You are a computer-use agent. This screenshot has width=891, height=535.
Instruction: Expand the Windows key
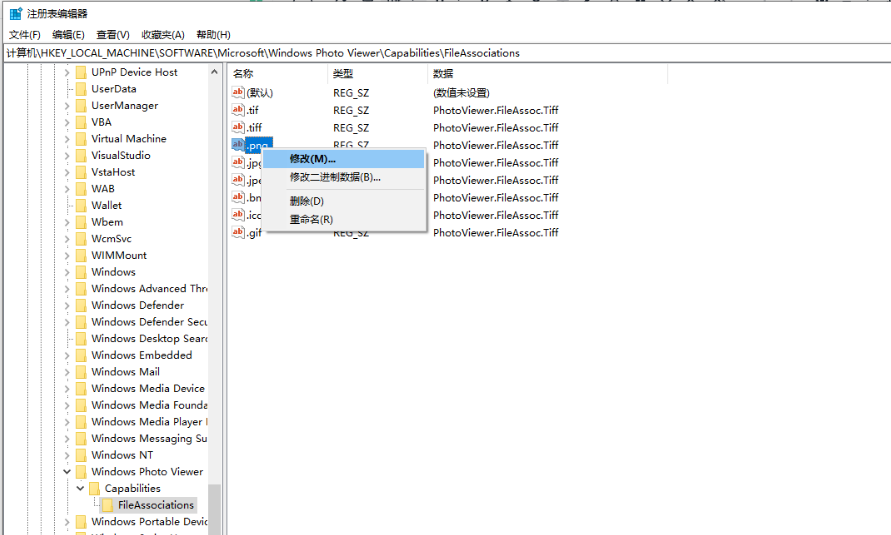coord(67,272)
